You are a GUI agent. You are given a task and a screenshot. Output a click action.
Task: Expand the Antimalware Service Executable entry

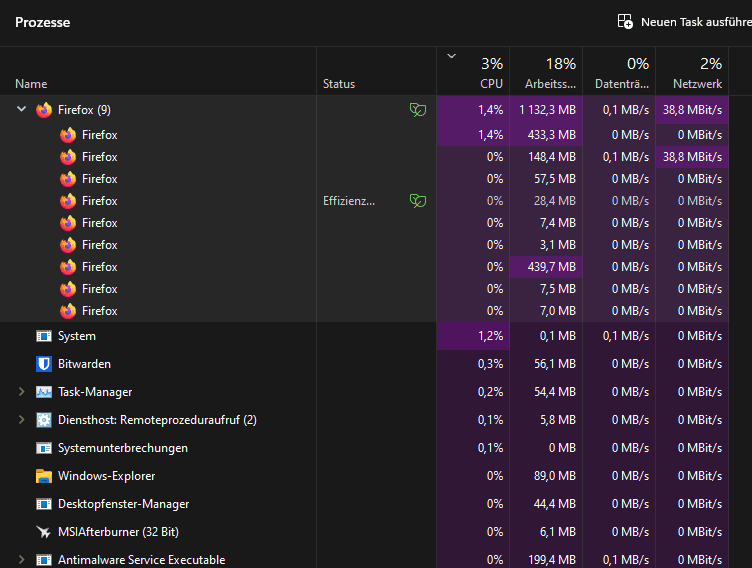[x=22, y=559]
